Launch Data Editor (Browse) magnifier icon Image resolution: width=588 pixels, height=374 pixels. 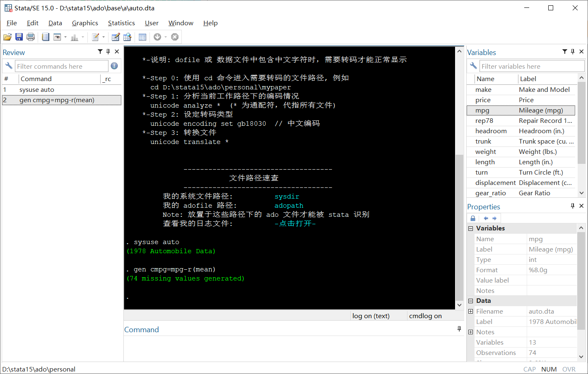click(x=127, y=37)
